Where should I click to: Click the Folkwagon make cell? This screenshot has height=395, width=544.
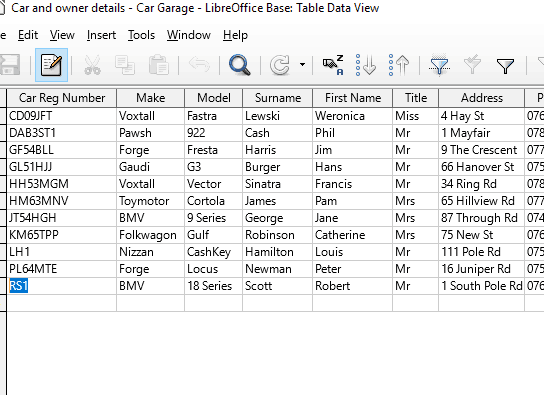[x=151, y=235]
